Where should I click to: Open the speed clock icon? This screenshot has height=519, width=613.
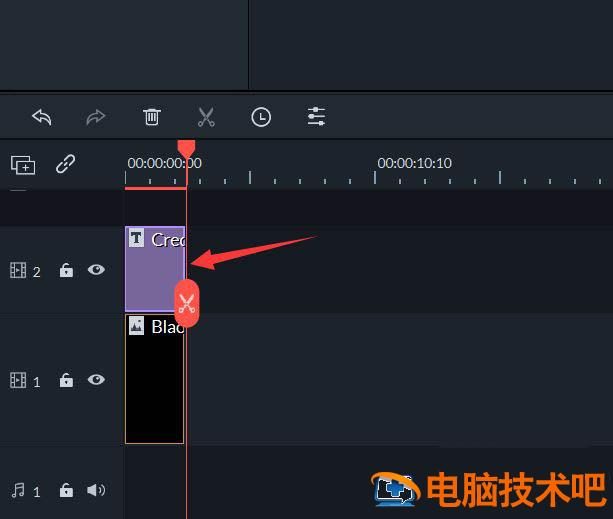261,117
